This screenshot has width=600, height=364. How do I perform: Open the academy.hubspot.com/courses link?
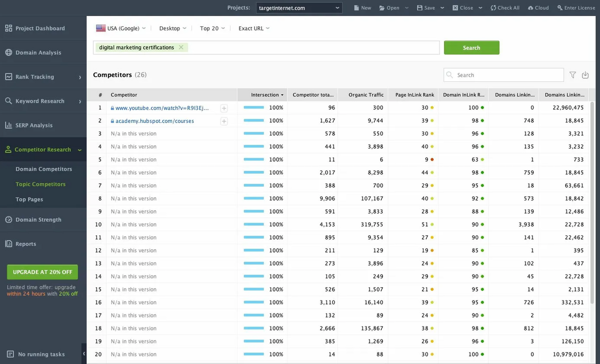coord(154,121)
